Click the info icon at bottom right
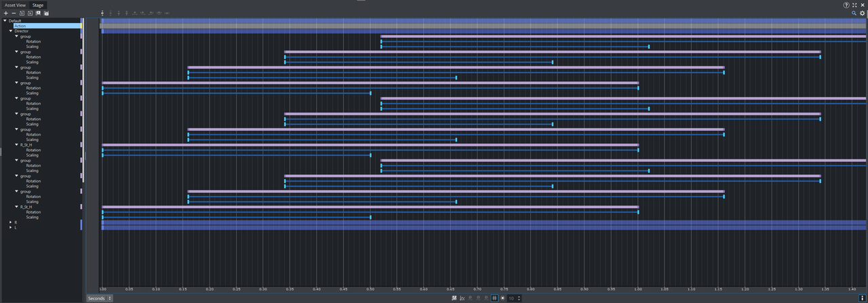868x303 pixels. click(862, 298)
